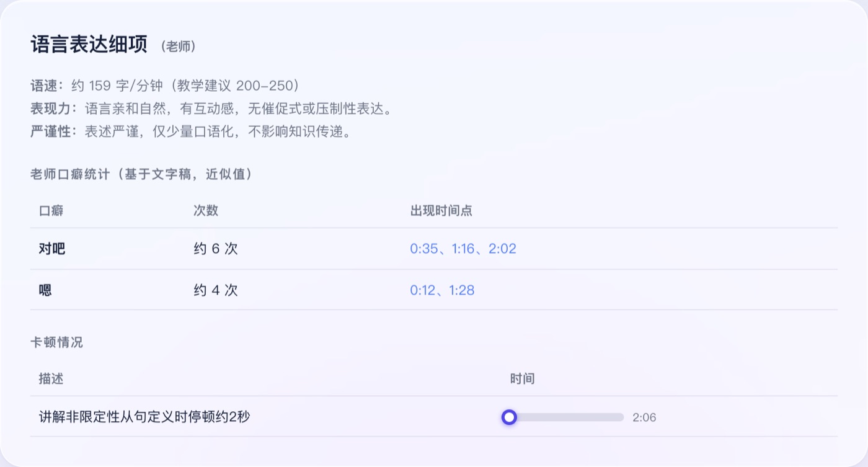Image resolution: width=868 pixels, height=467 pixels.
Task: Select the 对吧 catchphrase cell
Action: point(52,249)
